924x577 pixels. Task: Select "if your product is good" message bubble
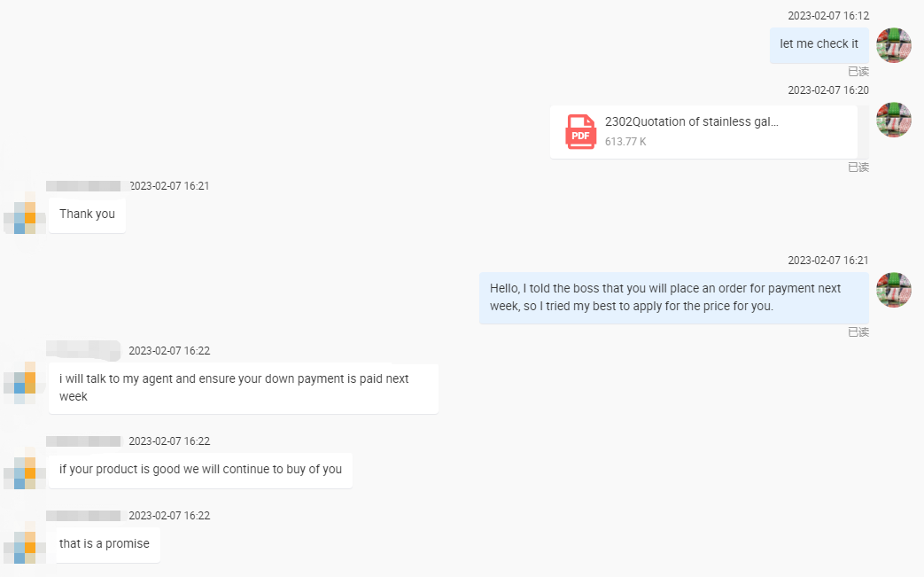[x=200, y=470]
